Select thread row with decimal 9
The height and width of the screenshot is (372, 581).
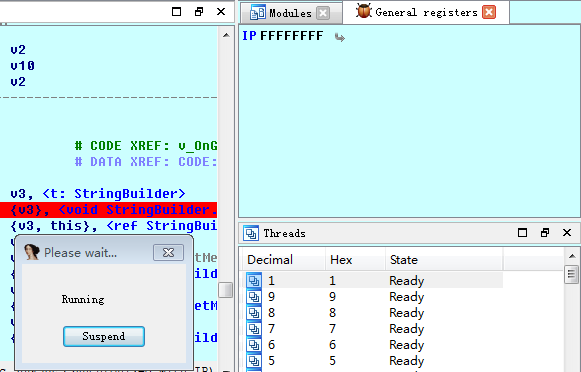[x=373, y=297]
